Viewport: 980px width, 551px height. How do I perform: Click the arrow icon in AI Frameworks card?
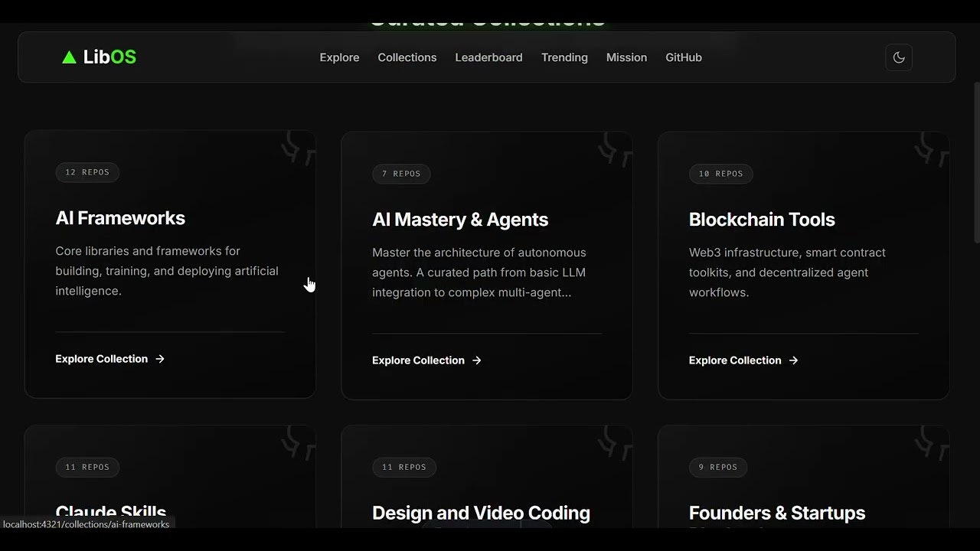[160, 359]
